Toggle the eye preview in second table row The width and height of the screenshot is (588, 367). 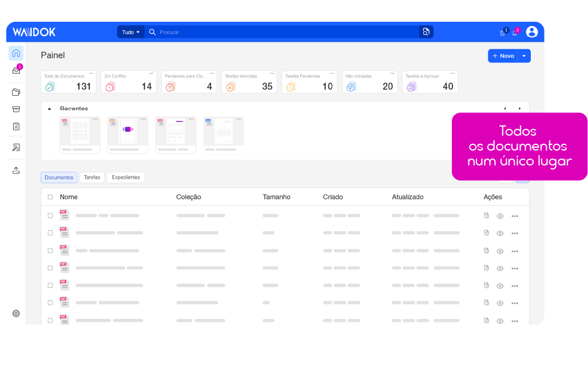(x=500, y=234)
